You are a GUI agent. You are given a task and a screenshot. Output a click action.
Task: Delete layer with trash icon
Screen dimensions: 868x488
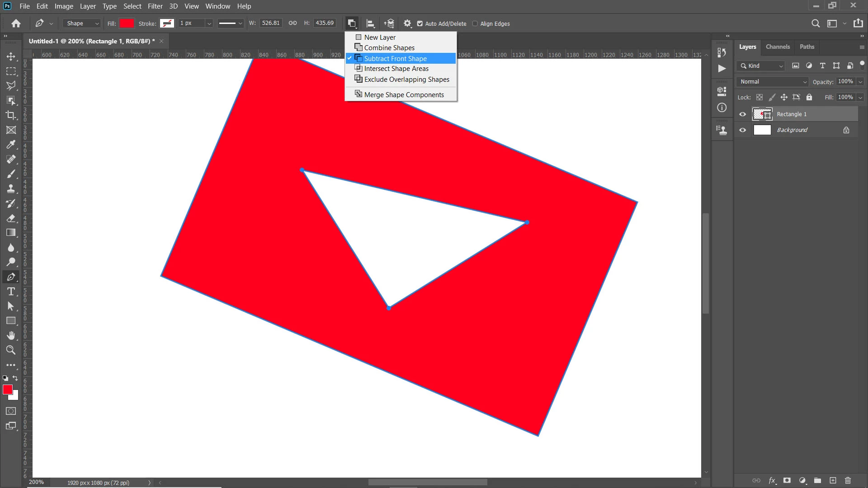tap(848, 480)
